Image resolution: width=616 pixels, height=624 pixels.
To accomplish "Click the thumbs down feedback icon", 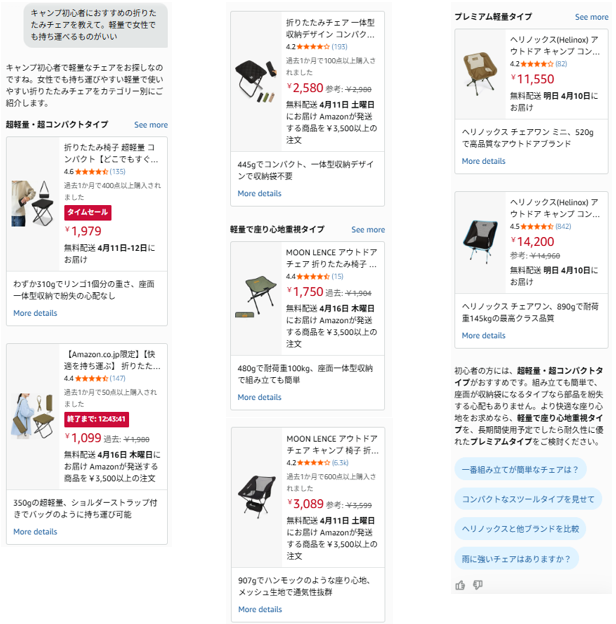I will [x=478, y=585].
